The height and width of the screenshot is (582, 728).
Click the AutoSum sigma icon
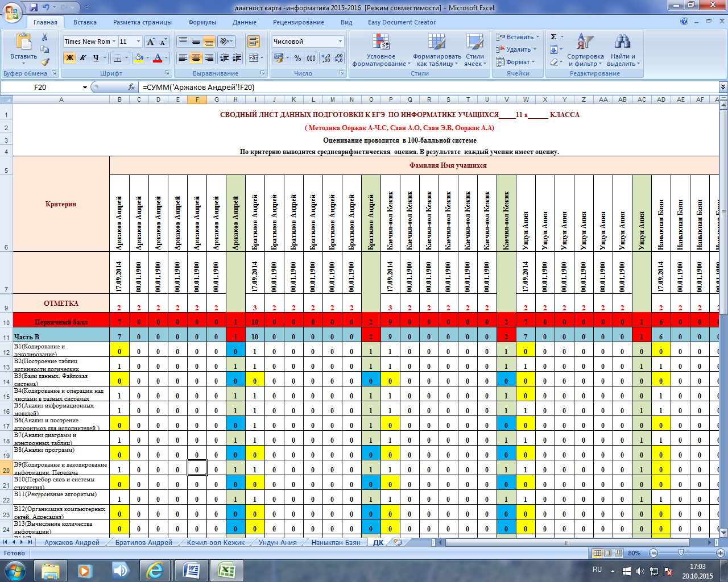553,37
